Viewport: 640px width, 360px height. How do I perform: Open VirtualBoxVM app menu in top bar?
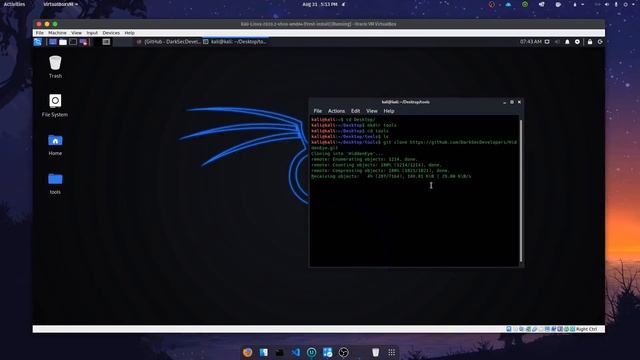pyautogui.click(x=60, y=4)
